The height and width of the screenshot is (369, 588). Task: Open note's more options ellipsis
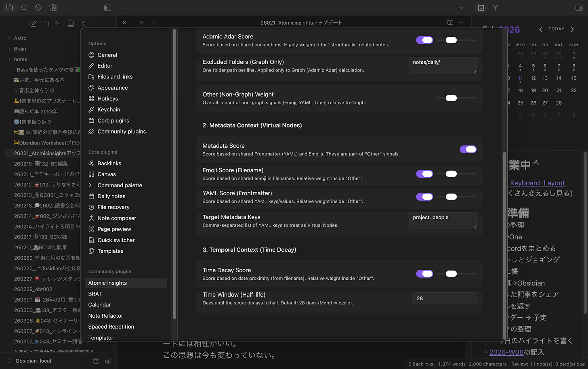pos(461,23)
